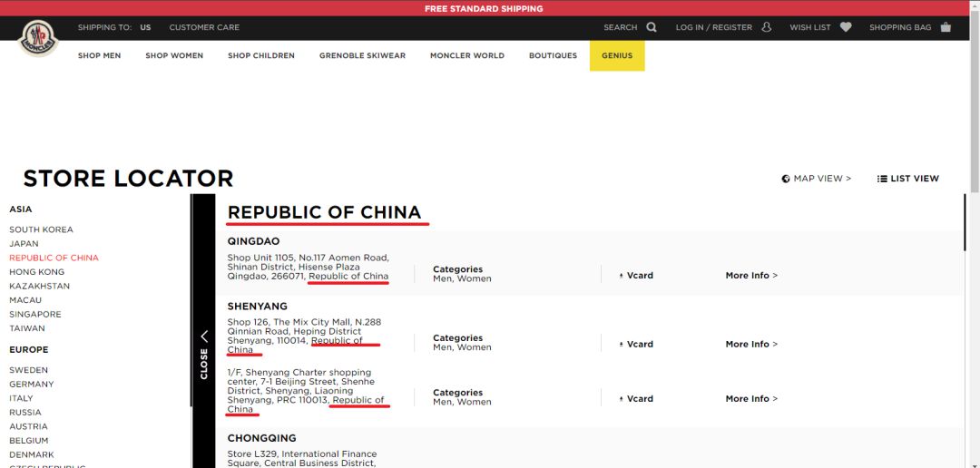Download Vcard for Qingdao store

[636, 276]
